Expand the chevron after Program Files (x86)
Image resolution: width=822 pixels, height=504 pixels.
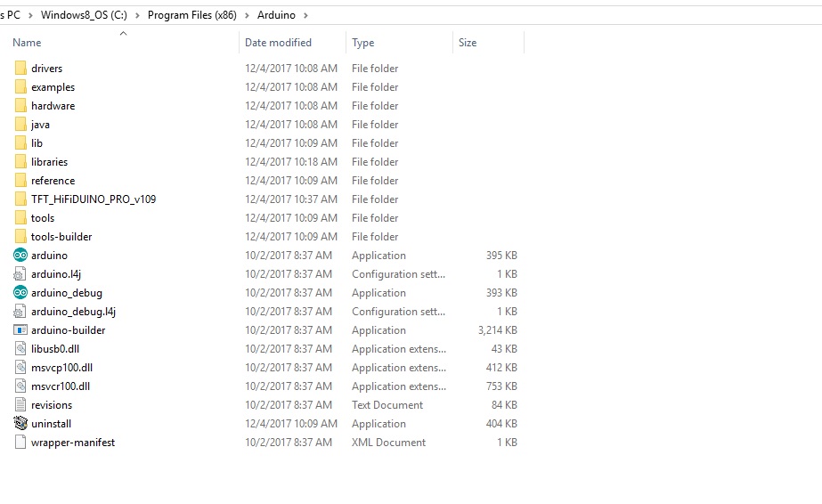(247, 15)
